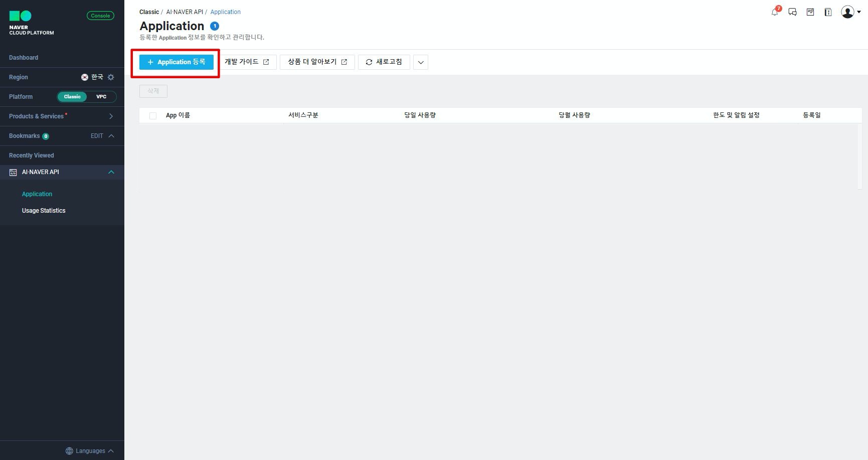Click the green Console badge
Screen dimensions: 868x460
point(100,16)
